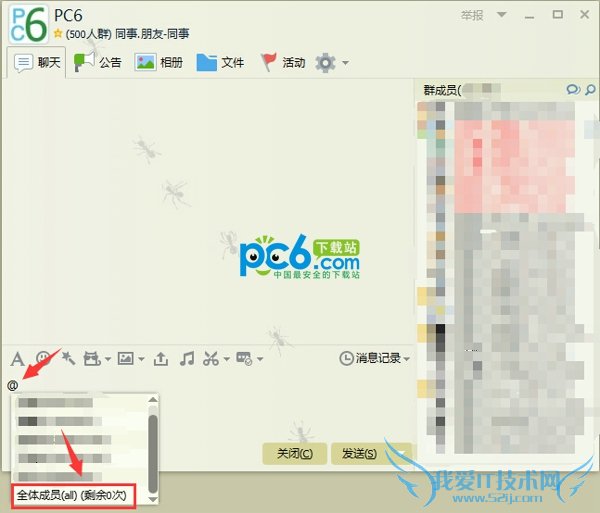Switch to the 聊天 tab
The width and height of the screenshot is (600, 513).
tap(37, 62)
